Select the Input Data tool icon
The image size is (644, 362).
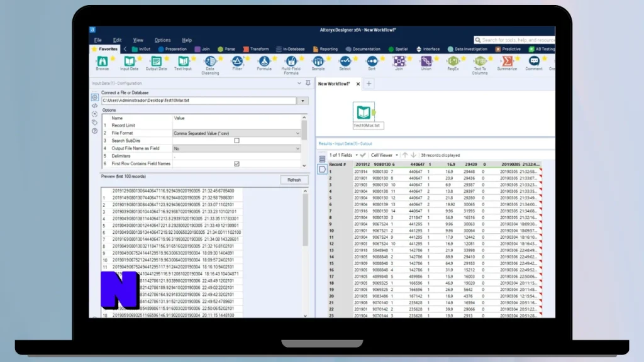(130, 62)
